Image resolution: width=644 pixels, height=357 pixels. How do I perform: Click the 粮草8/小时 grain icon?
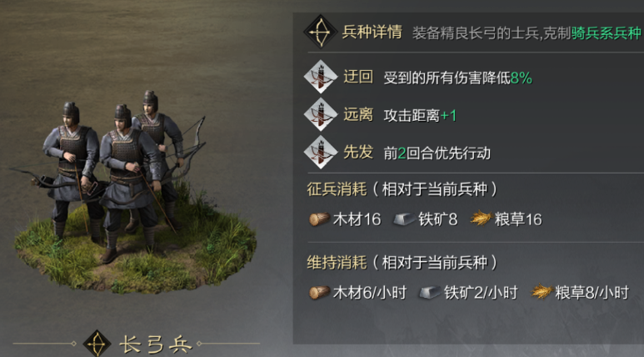[x=542, y=292]
